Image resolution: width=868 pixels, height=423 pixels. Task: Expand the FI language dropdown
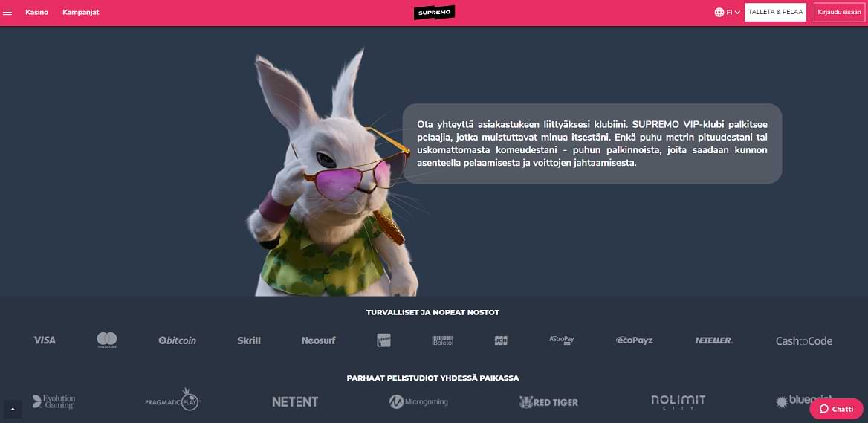click(x=733, y=12)
